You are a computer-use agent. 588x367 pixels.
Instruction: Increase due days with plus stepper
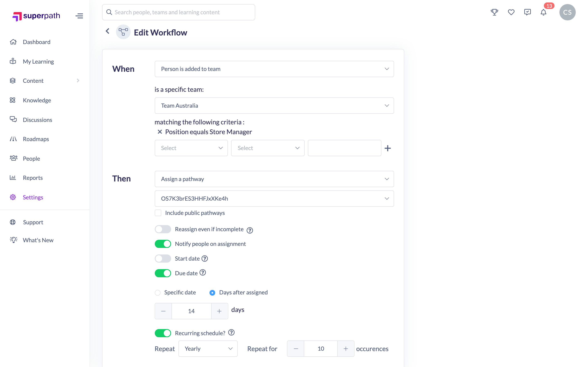[219, 311]
